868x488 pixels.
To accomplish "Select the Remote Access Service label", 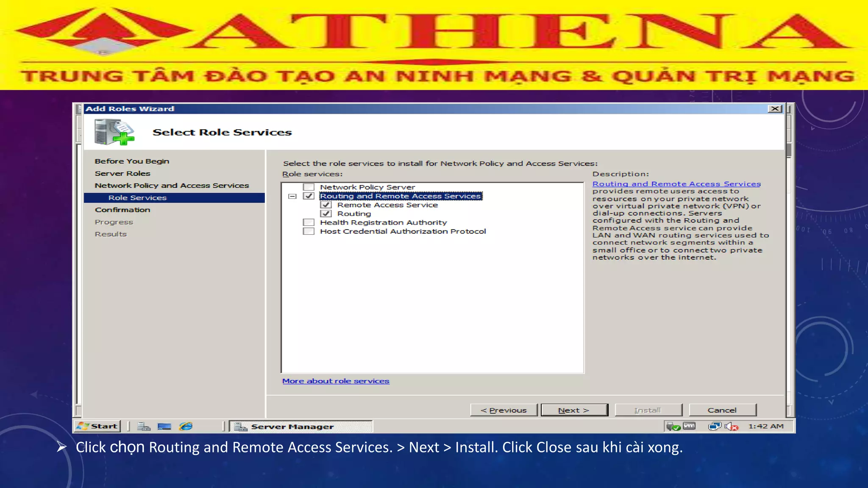I will pyautogui.click(x=387, y=205).
